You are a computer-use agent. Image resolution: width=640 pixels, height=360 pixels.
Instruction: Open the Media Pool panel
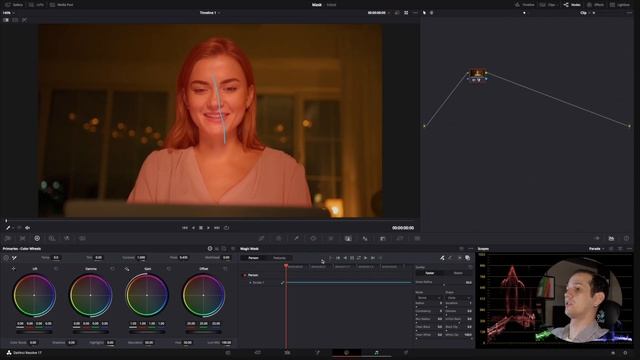pos(61,4)
